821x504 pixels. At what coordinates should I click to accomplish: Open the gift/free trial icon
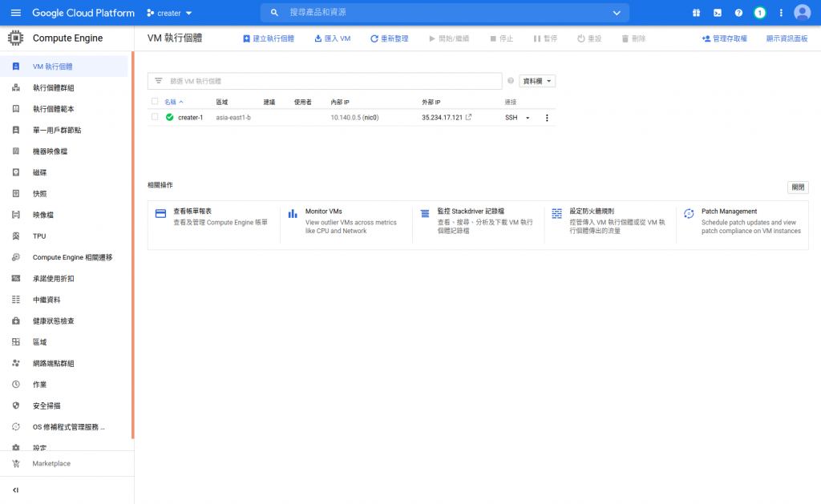pyautogui.click(x=697, y=13)
